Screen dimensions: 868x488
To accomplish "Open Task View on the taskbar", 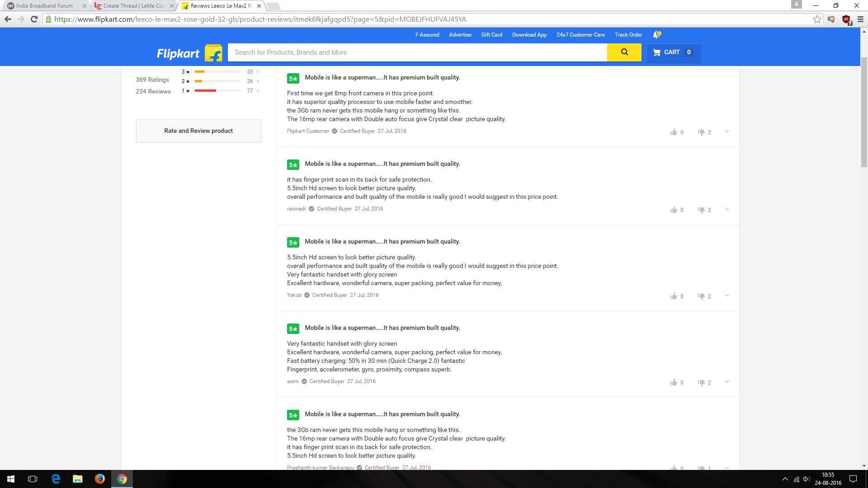I will pyautogui.click(x=33, y=479).
